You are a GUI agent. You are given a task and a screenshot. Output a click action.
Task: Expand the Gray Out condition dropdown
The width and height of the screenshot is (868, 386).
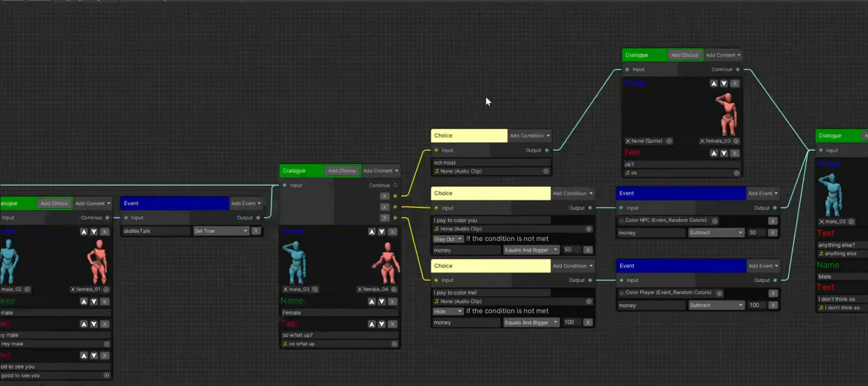click(448, 239)
